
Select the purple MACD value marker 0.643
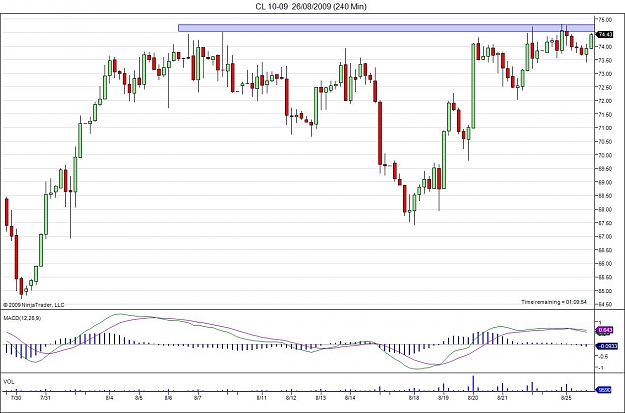click(x=606, y=330)
